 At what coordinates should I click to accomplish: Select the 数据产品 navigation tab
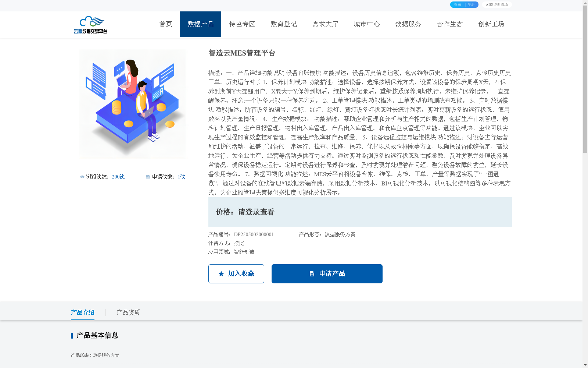click(200, 24)
